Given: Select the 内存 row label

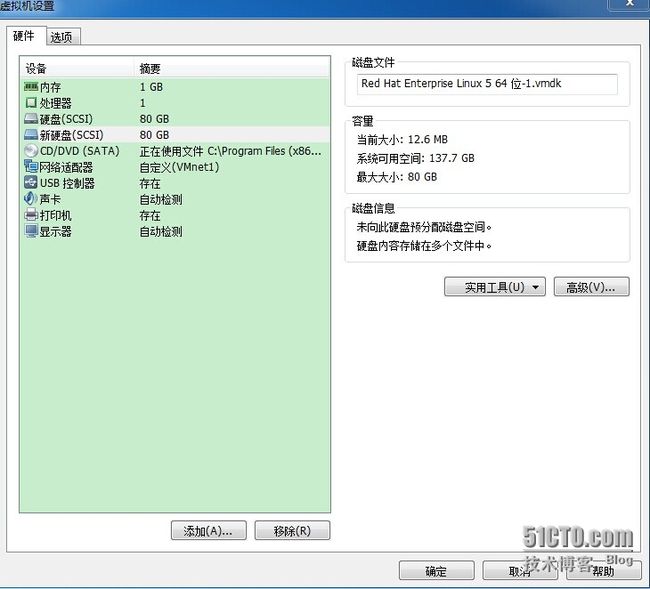Looking at the screenshot, I should tap(51, 87).
